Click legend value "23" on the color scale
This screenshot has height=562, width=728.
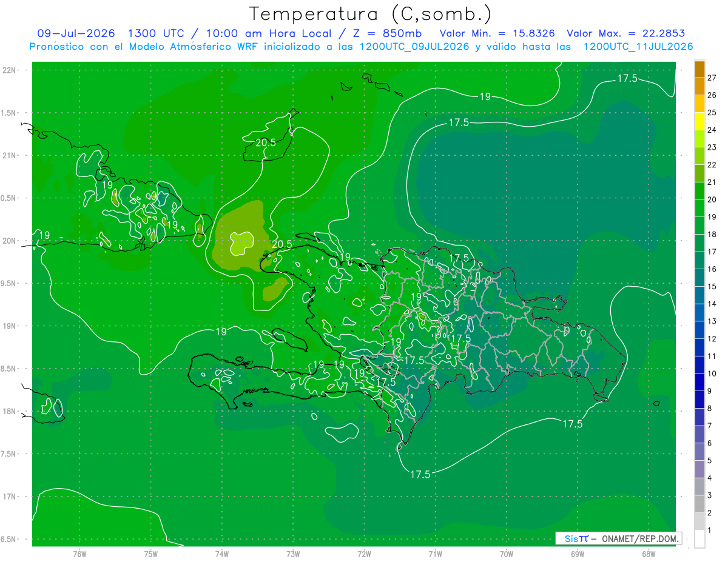tap(712, 147)
